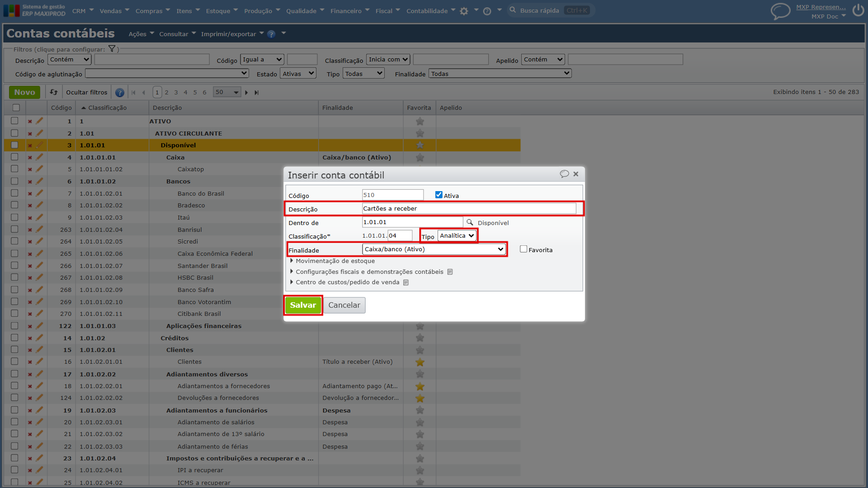Open the Tipo Analítica dropdown in dialog

(457, 236)
